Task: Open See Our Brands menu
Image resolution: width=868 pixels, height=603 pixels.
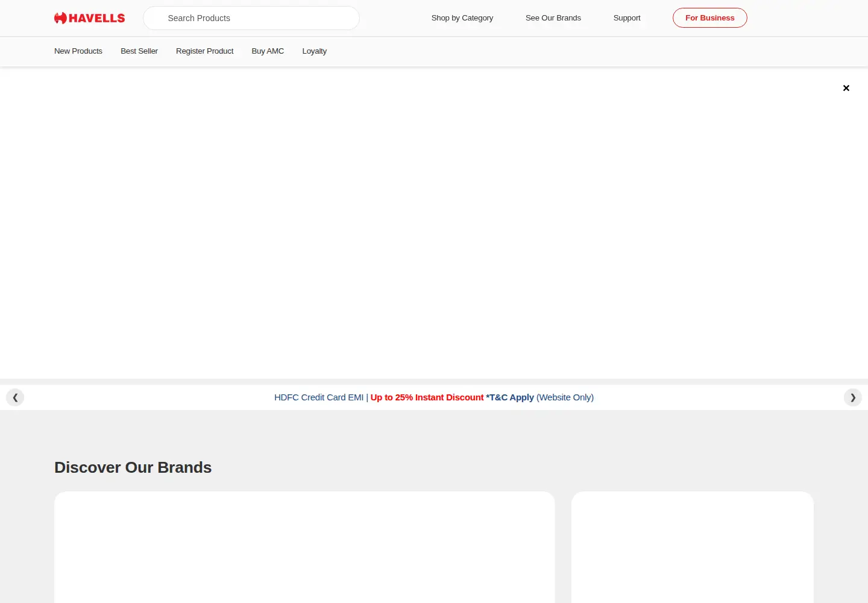Action: coord(553,18)
